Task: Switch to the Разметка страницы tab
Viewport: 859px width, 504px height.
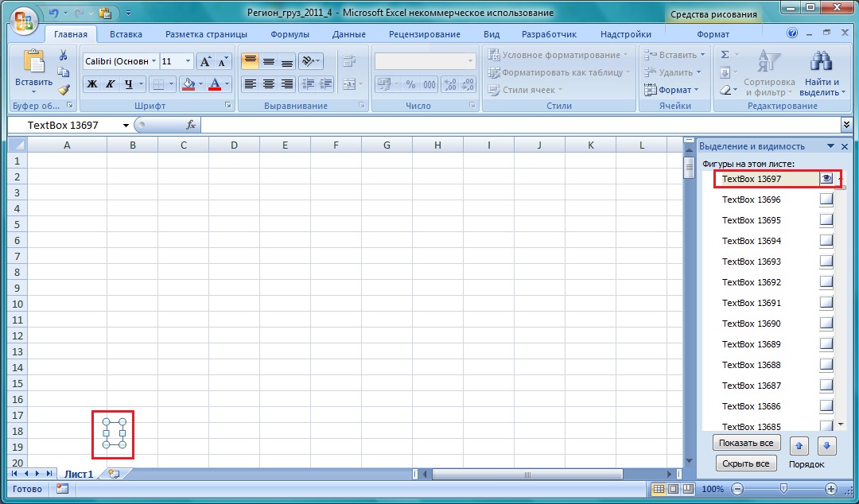Action: coord(206,34)
